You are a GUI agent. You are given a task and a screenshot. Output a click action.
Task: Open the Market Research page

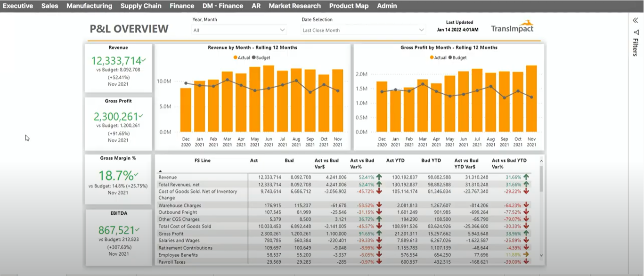pyautogui.click(x=294, y=6)
